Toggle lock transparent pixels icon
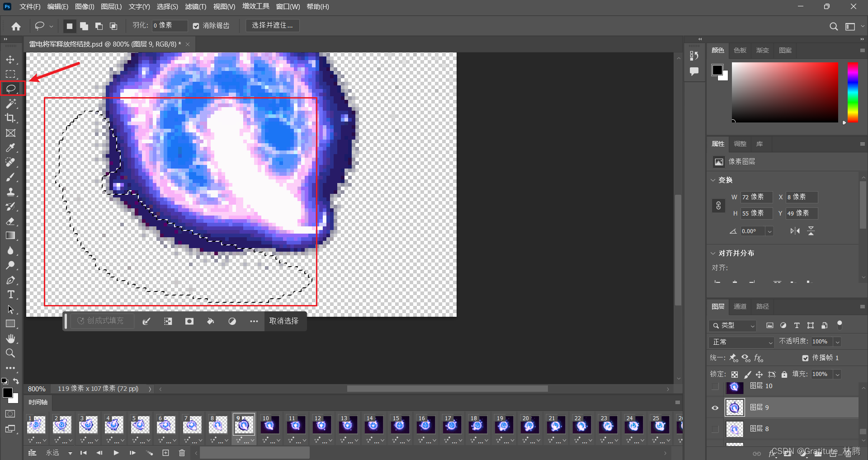The width and height of the screenshot is (868, 460). (735, 375)
